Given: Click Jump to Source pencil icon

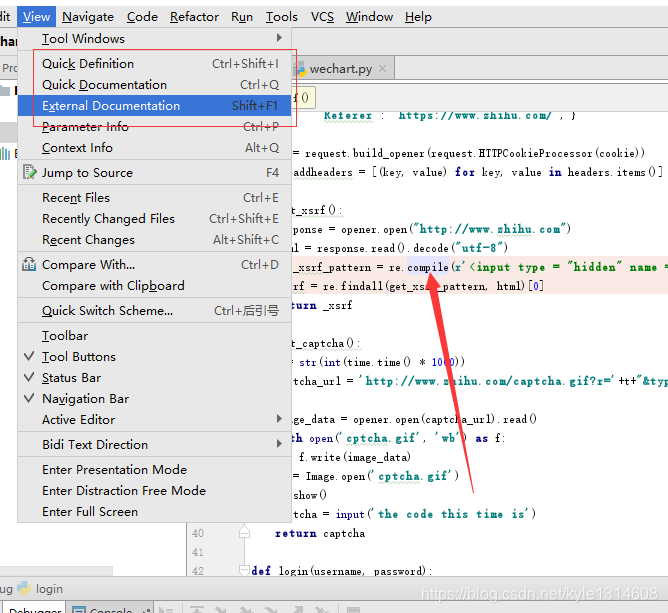Looking at the screenshot, I should tap(29, 172).
